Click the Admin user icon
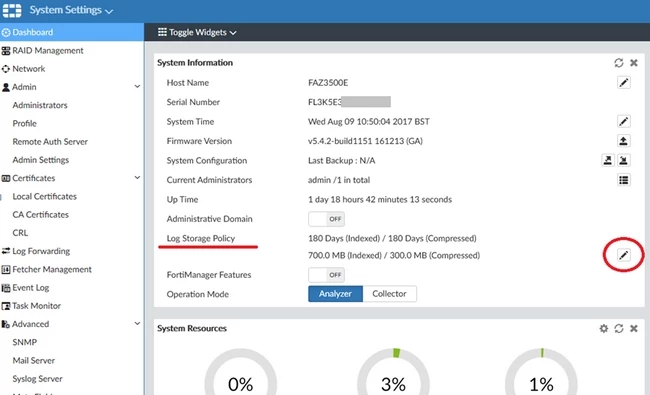Screen dimensions: 650x395 tap(6, 87)
